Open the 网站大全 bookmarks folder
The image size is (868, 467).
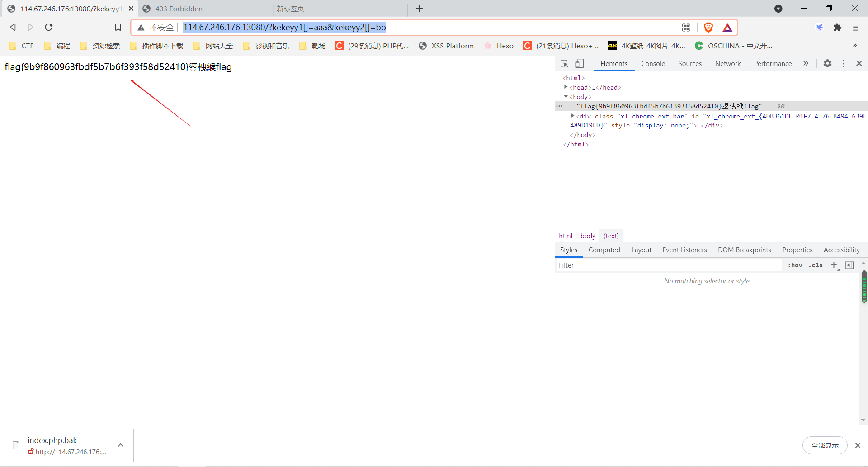coord(213,46)
